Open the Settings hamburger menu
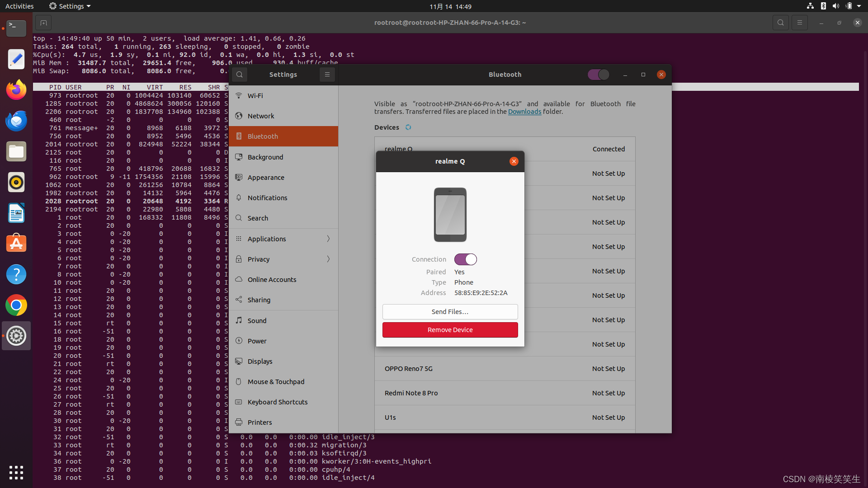 click(x=327, y=75)
